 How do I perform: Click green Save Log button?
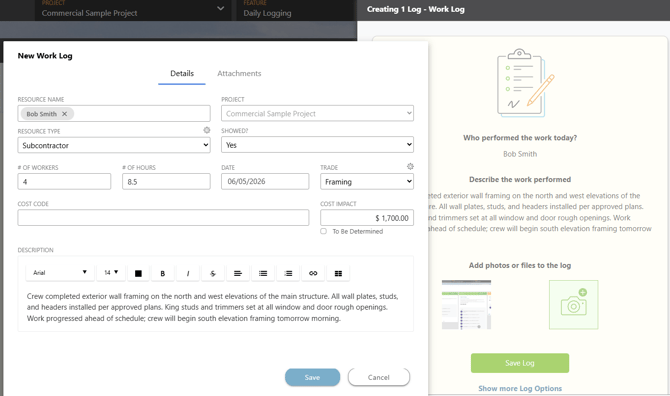[520, 363]
